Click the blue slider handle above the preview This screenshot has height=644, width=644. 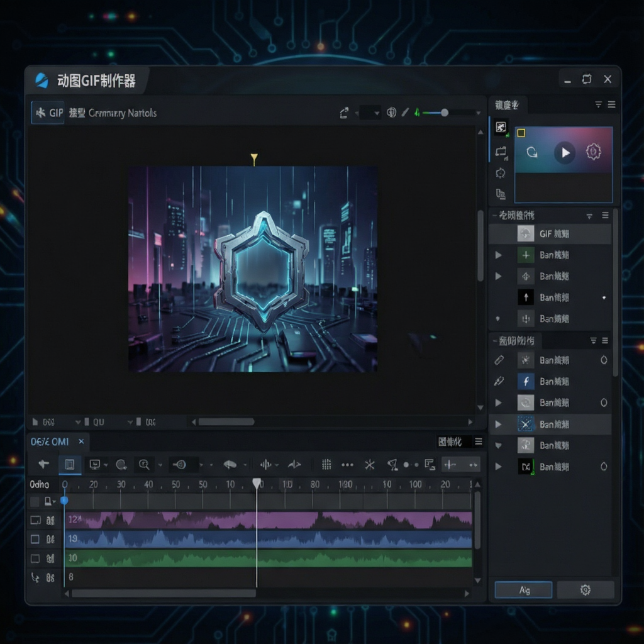445,113
